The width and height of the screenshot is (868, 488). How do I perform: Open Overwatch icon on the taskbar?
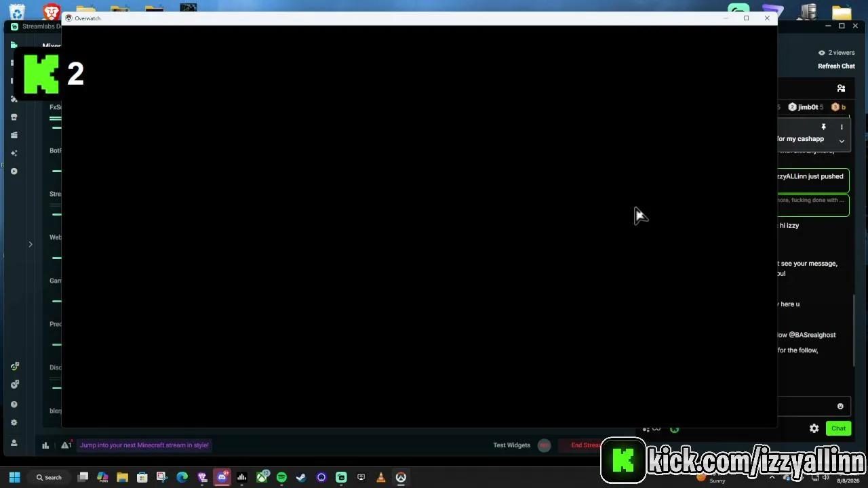coord(401,477)
